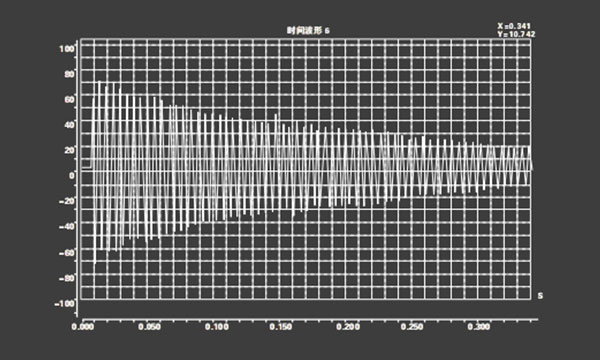This screenshot has height=360, width=600.
Task: Click the x-axis tick label "0.000"
Action: coord(83,327)
